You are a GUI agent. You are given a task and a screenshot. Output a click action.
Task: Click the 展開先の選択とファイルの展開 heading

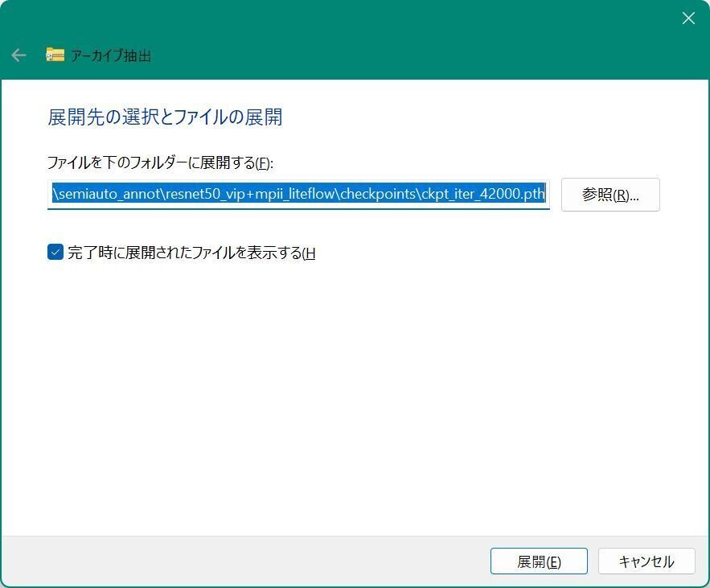pyautogui.click(x=166, y=117)
